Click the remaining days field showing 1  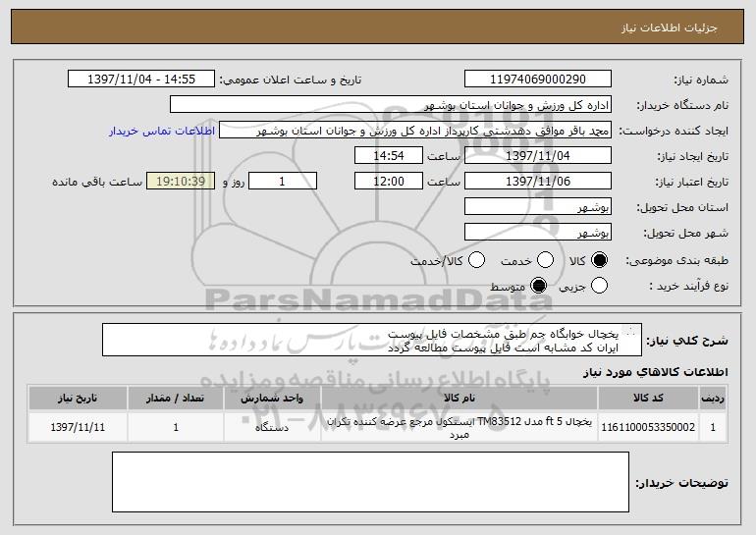283,182
